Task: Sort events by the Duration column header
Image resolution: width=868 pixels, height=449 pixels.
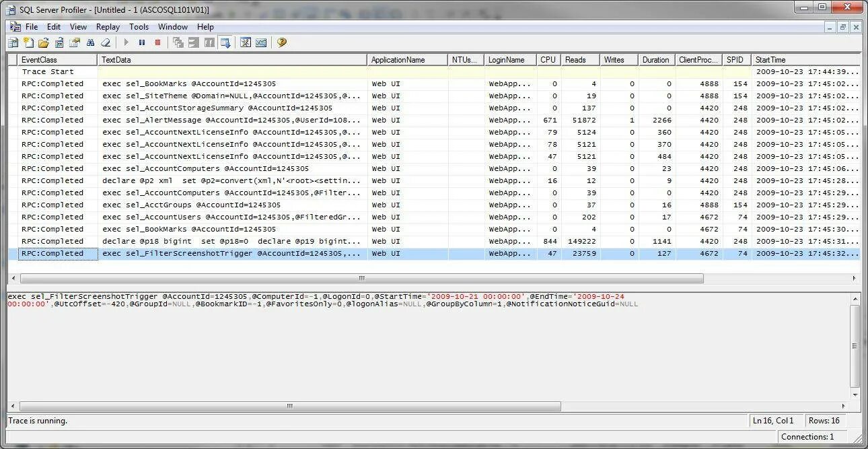Action: point(656,59)
